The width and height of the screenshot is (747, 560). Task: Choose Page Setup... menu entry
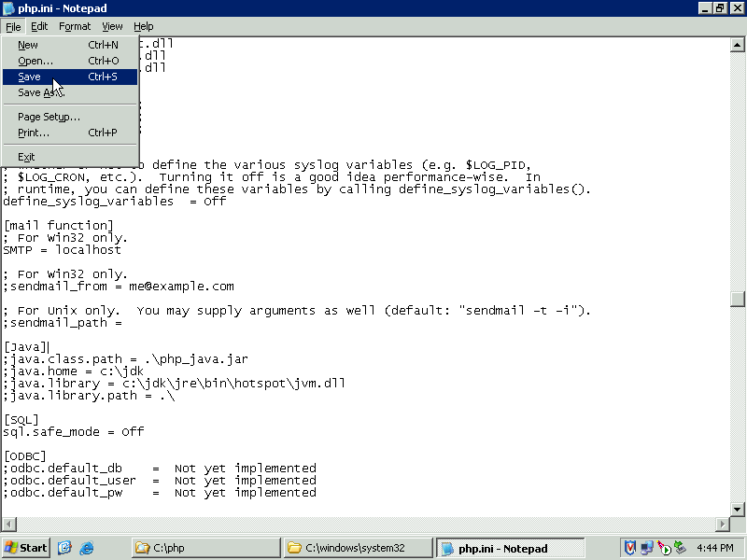[49, 117]
